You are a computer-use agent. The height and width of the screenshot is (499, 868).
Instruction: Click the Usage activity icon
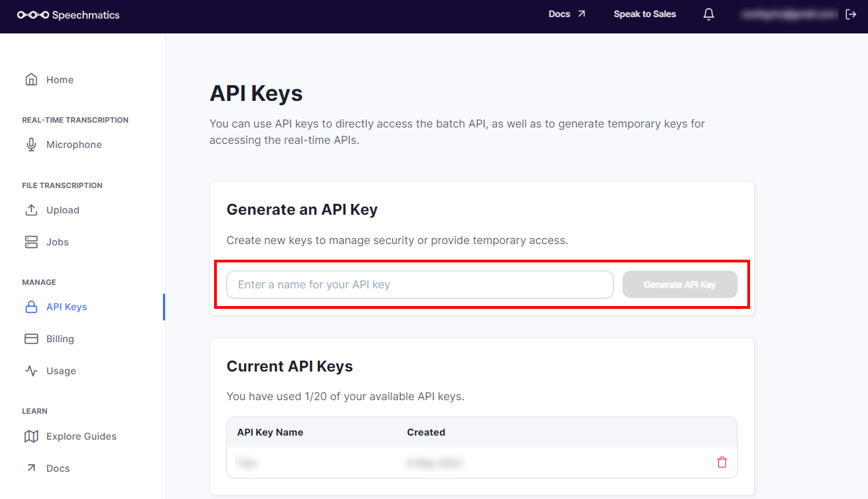[x=31, y=371]
